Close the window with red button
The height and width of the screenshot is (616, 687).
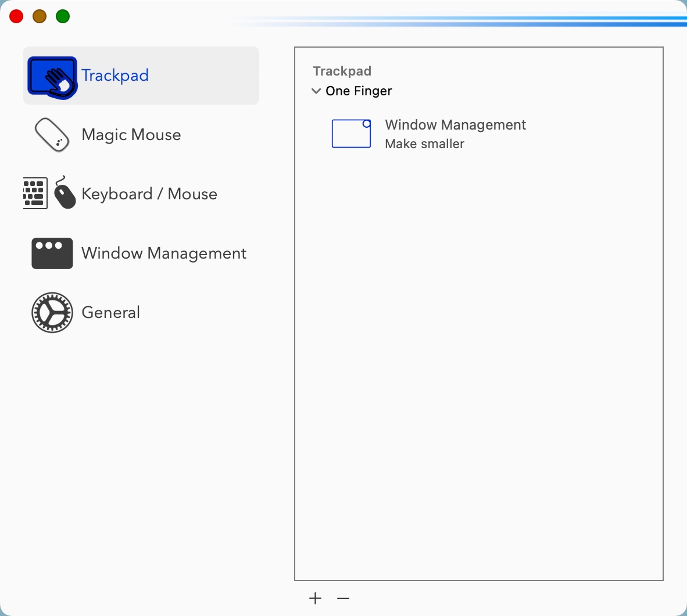[x=16, y=17]
